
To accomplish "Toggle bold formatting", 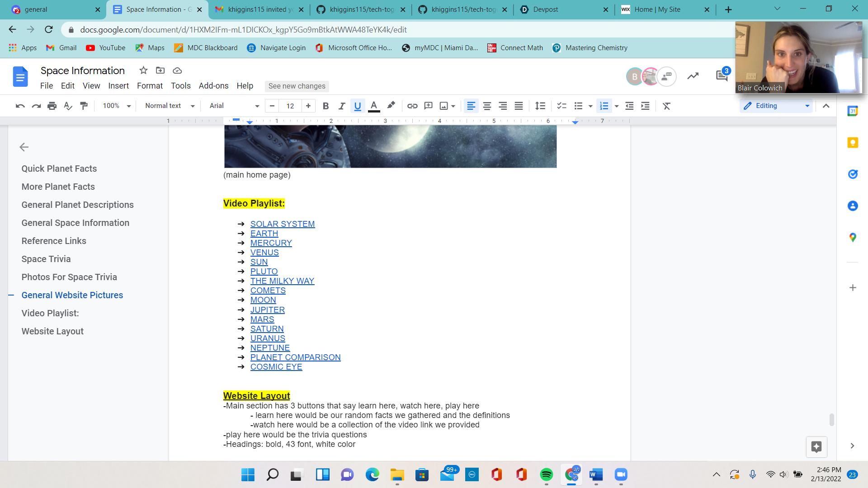I will click(325, 106).
